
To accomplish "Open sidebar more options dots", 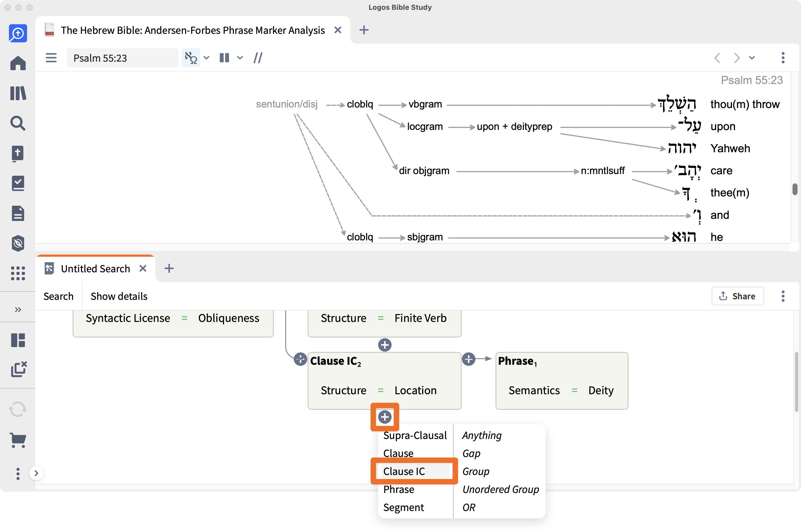I will 18,474.
